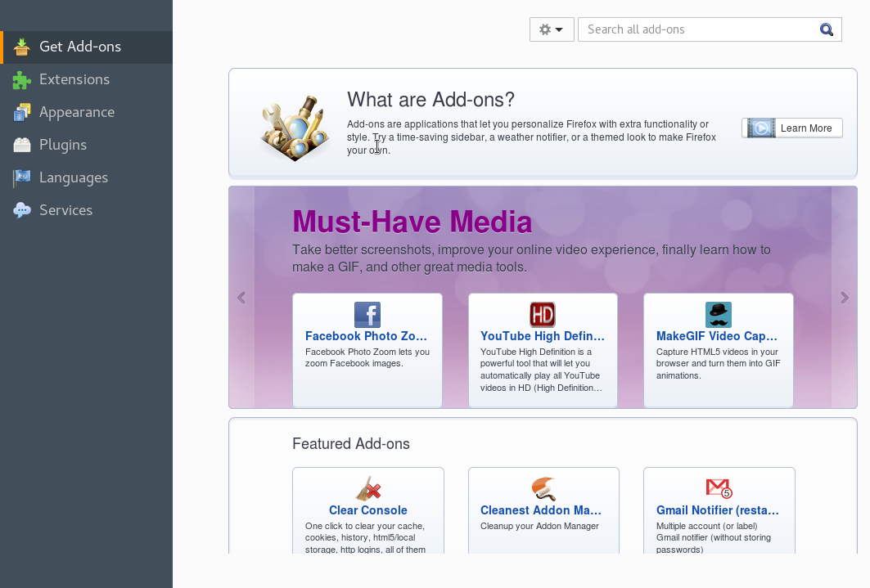870x588 pixels.
Task: Click the Facebook Photo Zoom icon
Action: [367, 315]
